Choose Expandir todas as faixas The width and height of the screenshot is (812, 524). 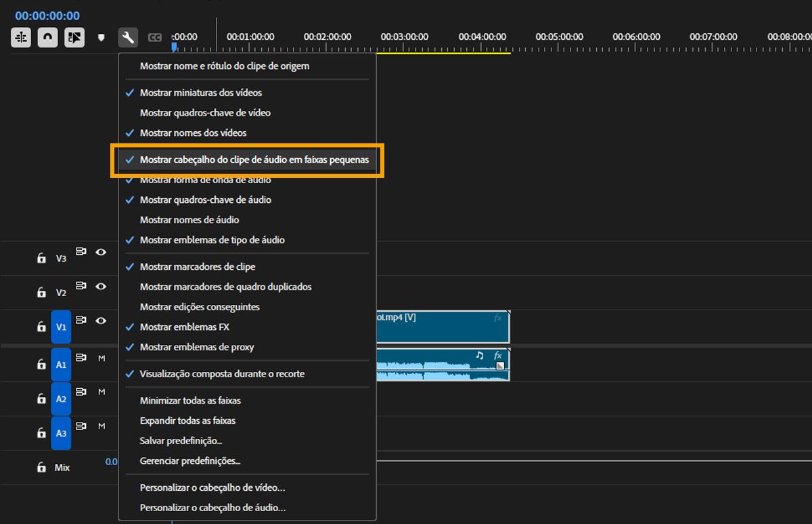click(247, 421)
